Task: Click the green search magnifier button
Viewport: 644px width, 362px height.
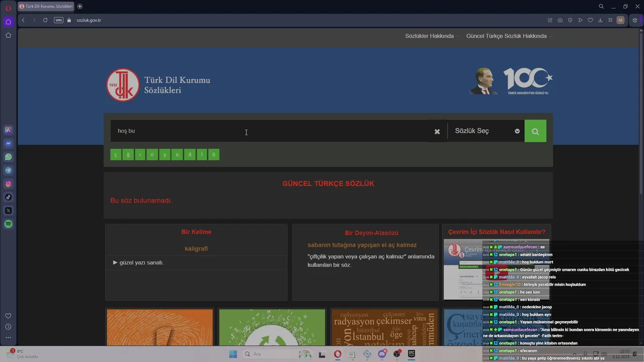Action: coord(535,131)
